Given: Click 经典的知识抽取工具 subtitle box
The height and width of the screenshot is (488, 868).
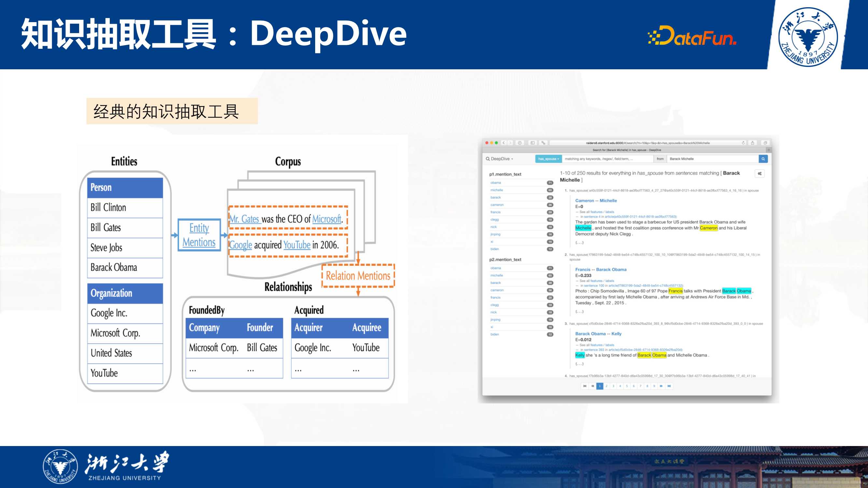Looking at the screenshot, I should [172, 111].
